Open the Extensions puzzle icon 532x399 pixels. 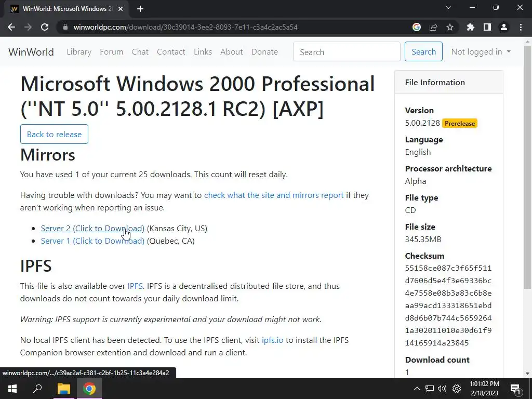tap(471, 27)
